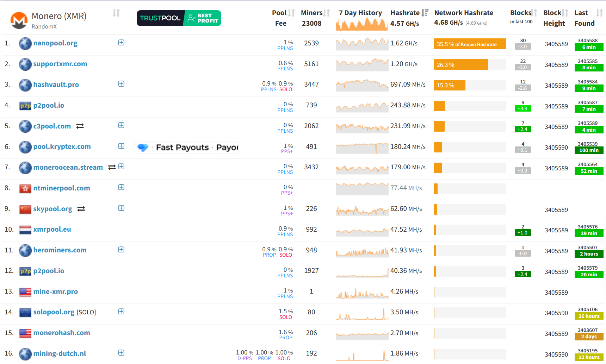This screenshot has width=606, height=364.
Task: Click the Hong Kong flag beside ntminerpool.com
Action: pos(25,189)
